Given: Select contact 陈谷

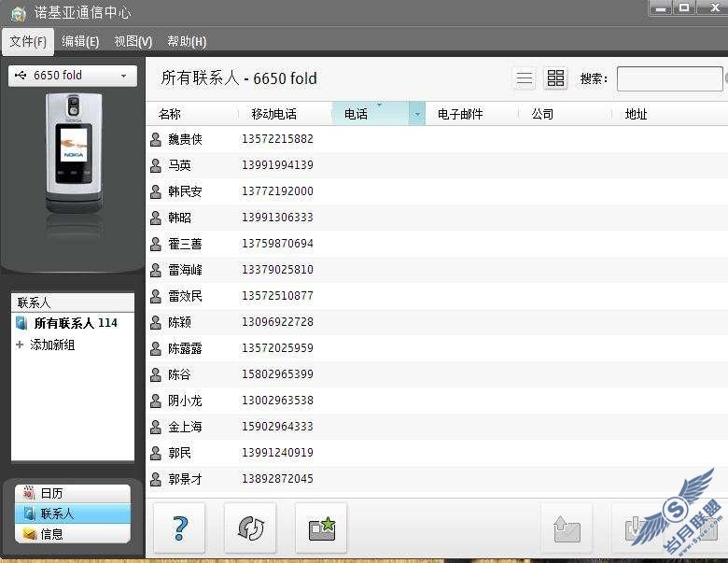Looking at the screenshot, I should coord(179,374).
